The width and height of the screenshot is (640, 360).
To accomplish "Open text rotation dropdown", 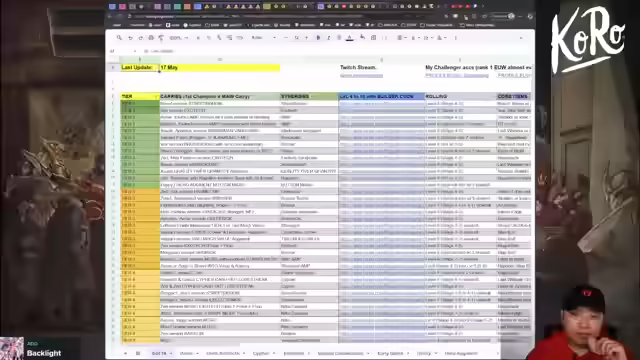I will pos(441,38).
